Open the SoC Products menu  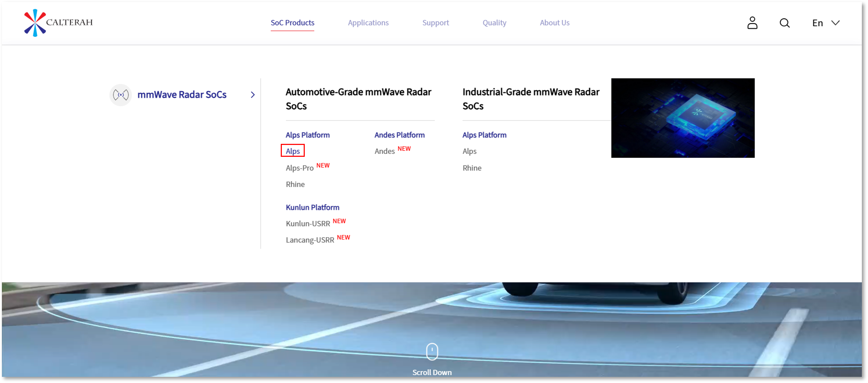[292, 23]
